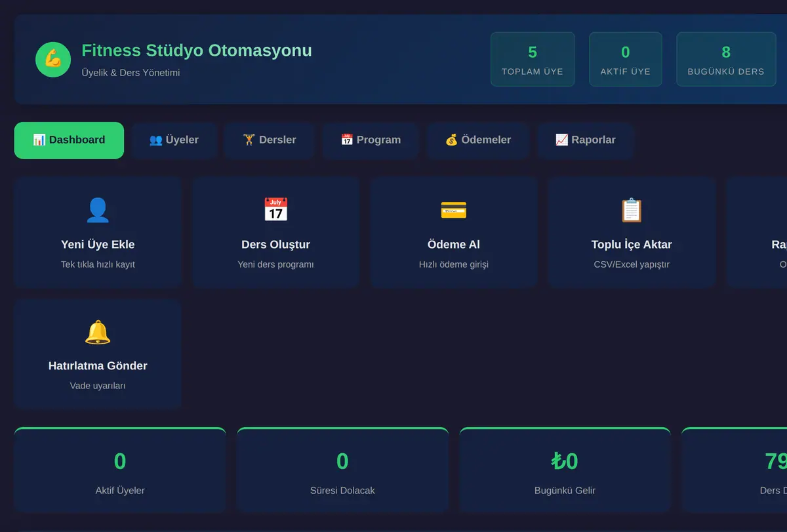Select the Ödemeler tab

point(478,140)
